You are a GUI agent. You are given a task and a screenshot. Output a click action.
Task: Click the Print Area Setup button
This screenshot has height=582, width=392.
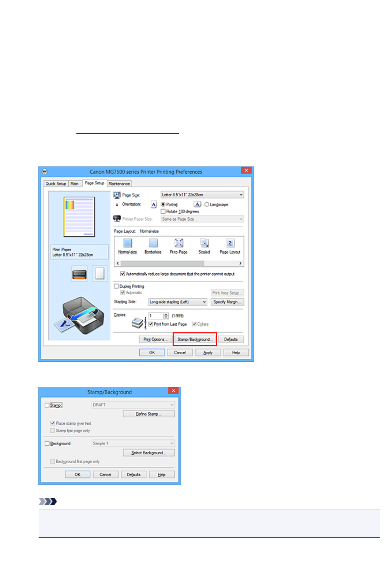227,293
